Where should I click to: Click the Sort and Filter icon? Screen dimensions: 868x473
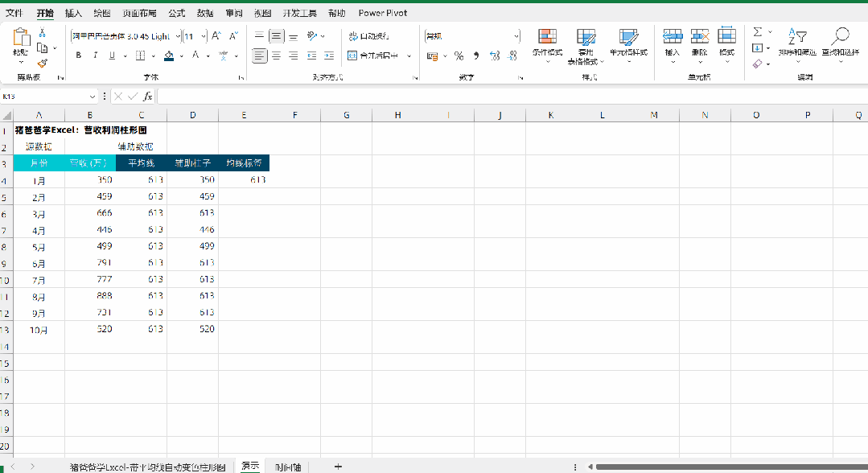click(797, 37)
